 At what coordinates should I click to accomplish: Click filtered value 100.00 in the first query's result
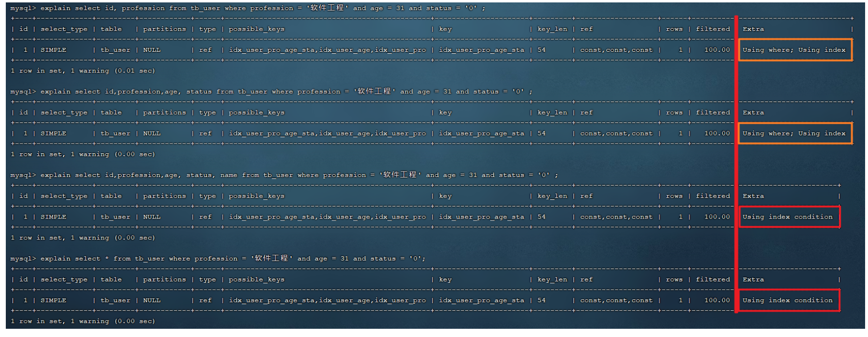click(717, 50)
